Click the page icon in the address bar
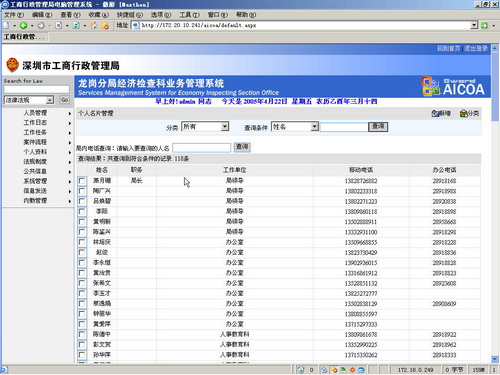The width and height of the screenshot is (500, 375). point(136,25)
